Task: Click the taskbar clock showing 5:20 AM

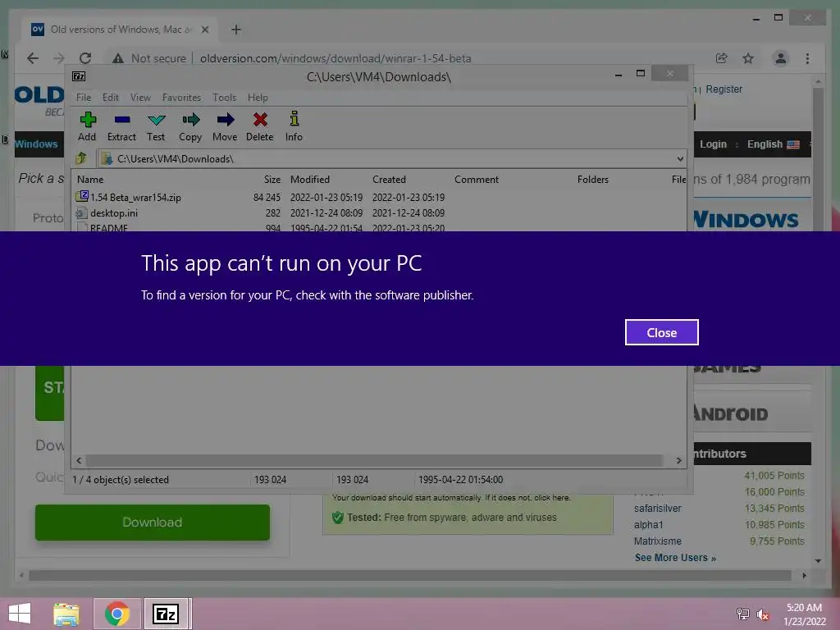Action: [x=804, y=614]
